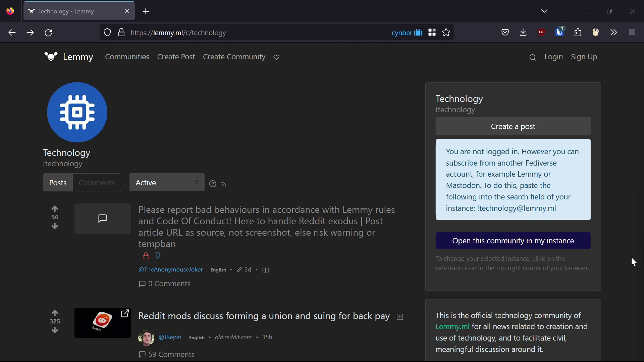The height and width of the screenshot is (362, 644).
Task: Open the Lemmy.ml link in sidebar
Action: point(452,327)
